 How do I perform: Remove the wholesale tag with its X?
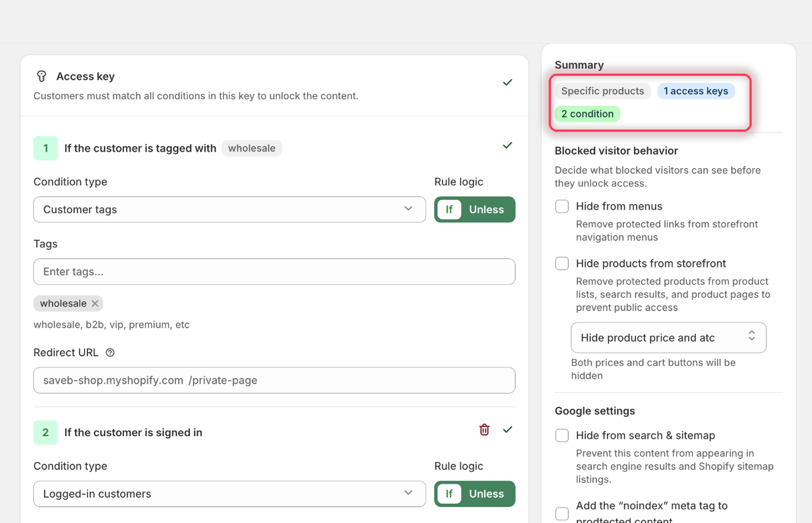(x=95, y=304)
